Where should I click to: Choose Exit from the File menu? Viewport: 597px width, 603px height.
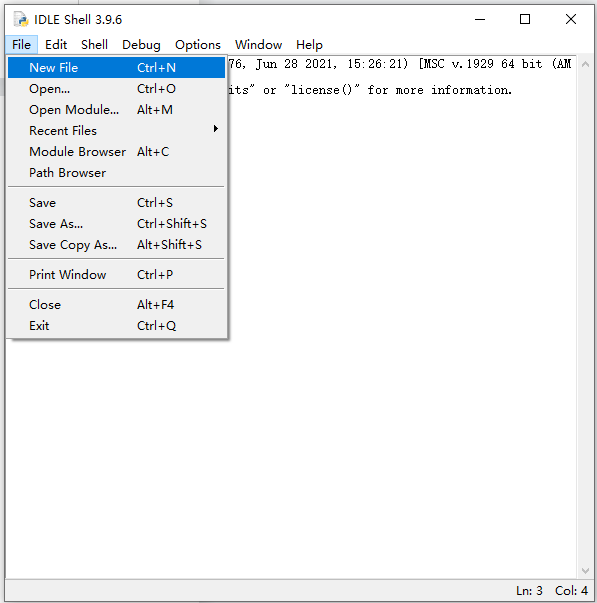[x=116, y=326]
